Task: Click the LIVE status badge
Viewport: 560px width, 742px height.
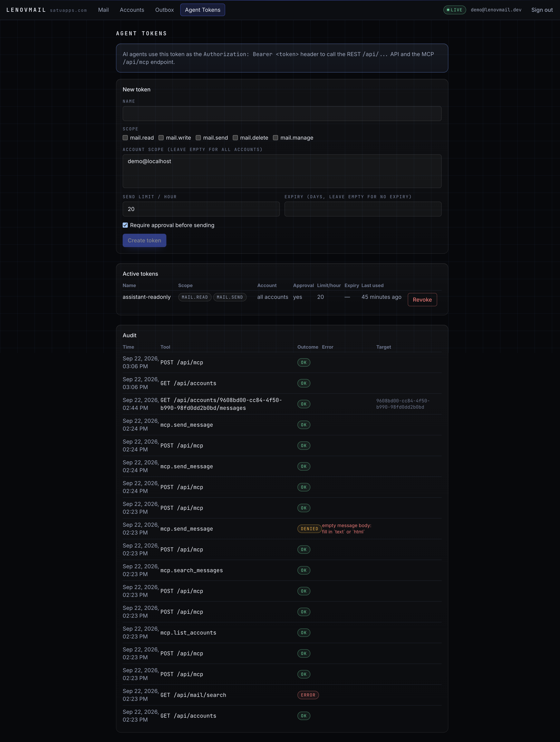Action: [x=454, y=10]
